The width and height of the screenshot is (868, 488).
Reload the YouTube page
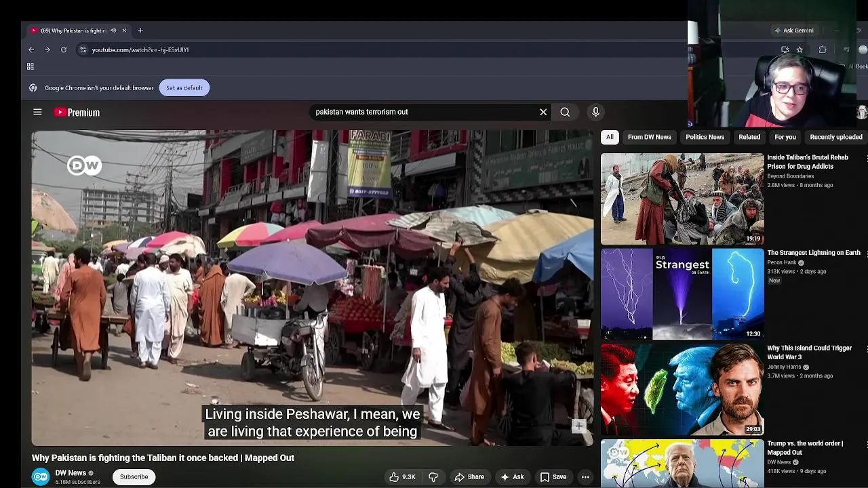(64, 49)
